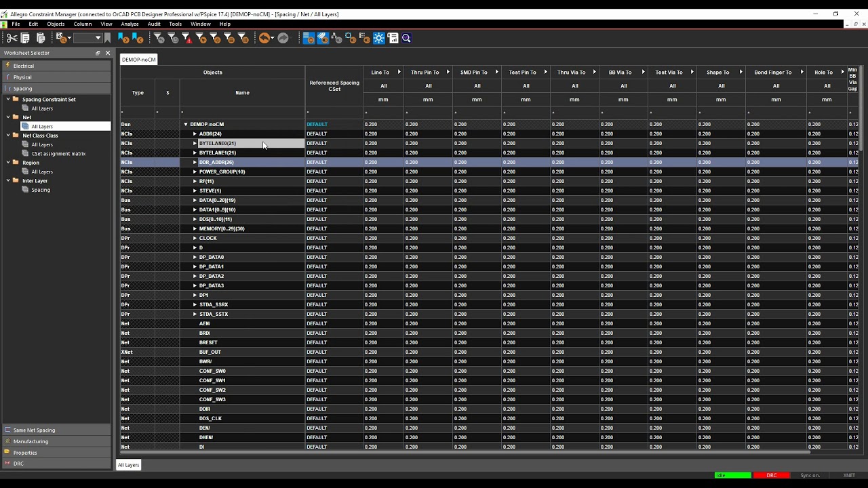Expand the Thru Via To column group arrow
The width and height of the screenshot is (868, 488).
click(594, 72)
